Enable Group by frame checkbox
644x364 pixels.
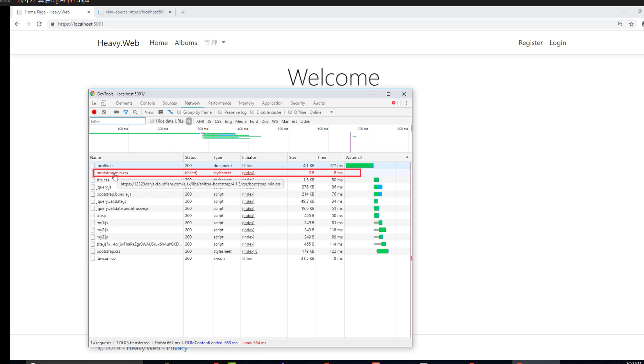click(179, 112)
